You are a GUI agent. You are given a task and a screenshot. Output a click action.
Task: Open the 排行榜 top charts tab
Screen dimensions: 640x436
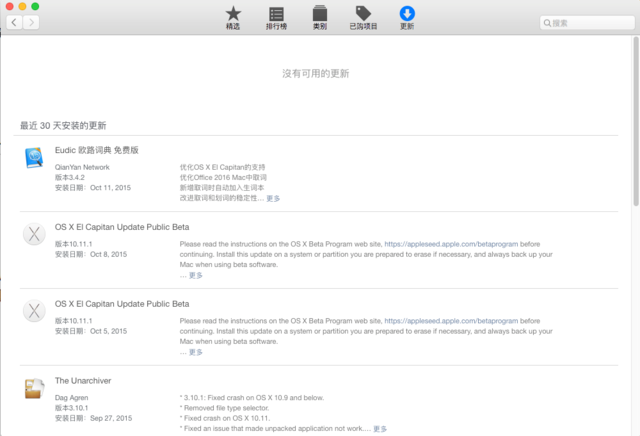[x=276, y=18]
